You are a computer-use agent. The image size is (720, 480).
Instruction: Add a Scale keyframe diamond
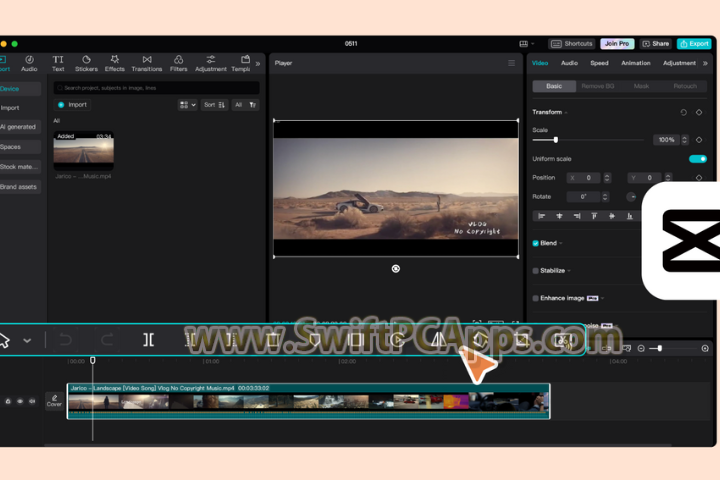tap(699, 140)
